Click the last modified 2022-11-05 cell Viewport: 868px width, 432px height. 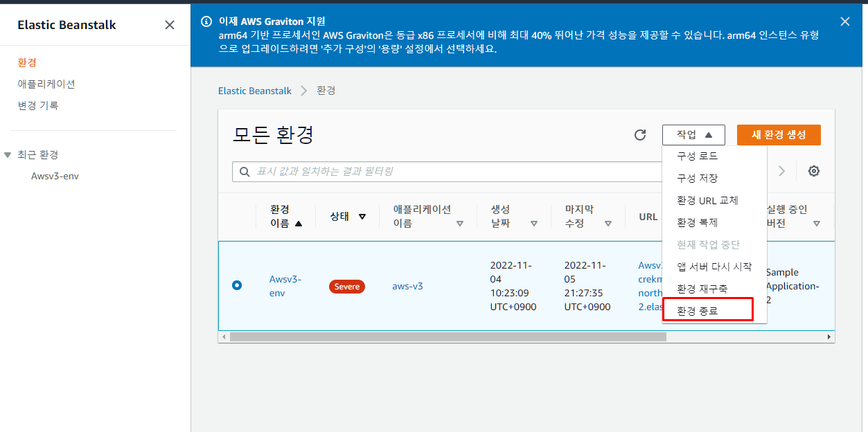[587, 286]
